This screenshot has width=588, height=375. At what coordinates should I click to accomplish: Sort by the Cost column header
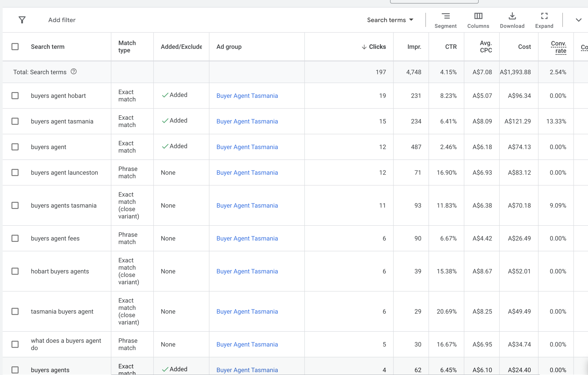[524, 47]
